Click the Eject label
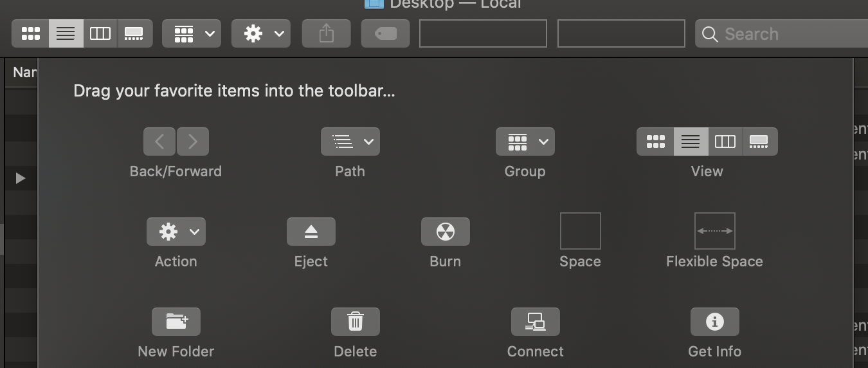The height and width of the screenshot is (368, 868). pos(311,261)
